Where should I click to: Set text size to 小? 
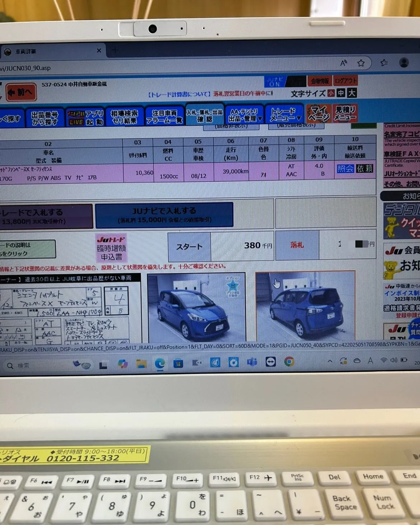click(x=331, y=93)
